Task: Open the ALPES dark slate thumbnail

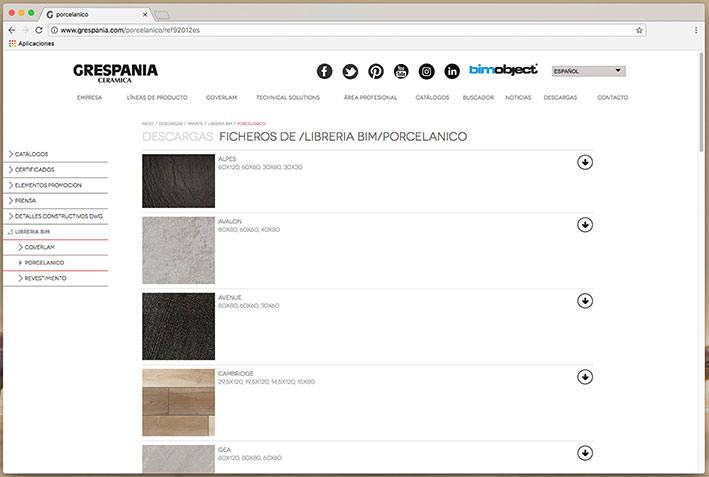Action: click(179, 181)
